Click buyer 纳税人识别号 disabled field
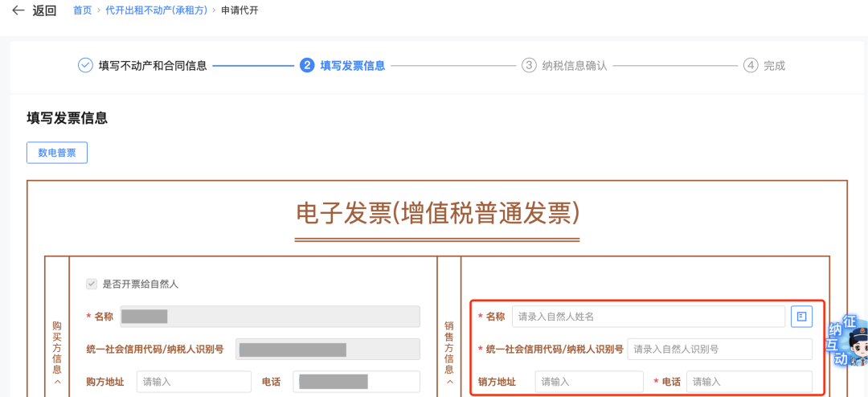Screen dimensions: 868x397 pyautogui.click(x=328, y=349)
